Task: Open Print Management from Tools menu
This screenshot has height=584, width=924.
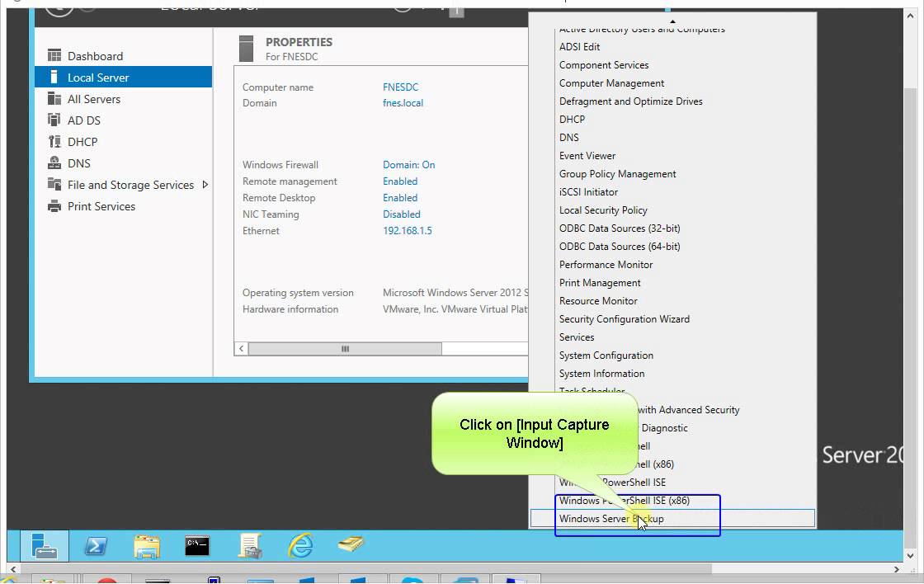Action: 599,283
